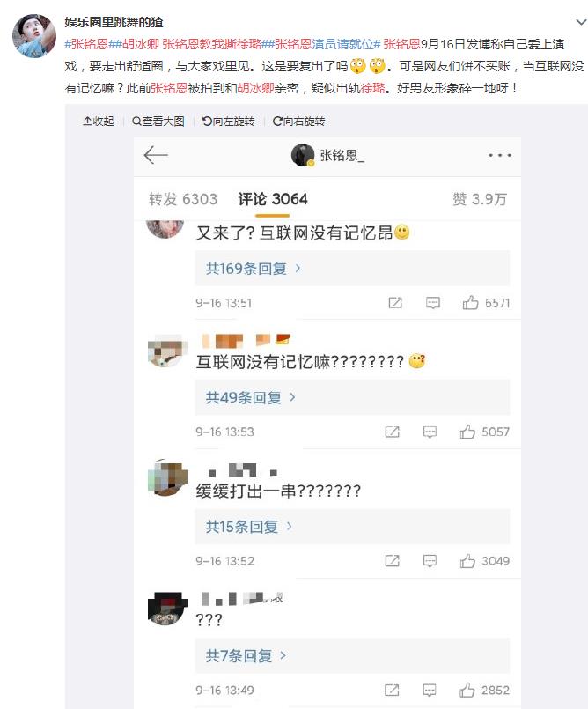The width and height of the screenshot is (588, 709).
Task: Click the back arrow in the embedded screenshot
Action: coord(156,155)
